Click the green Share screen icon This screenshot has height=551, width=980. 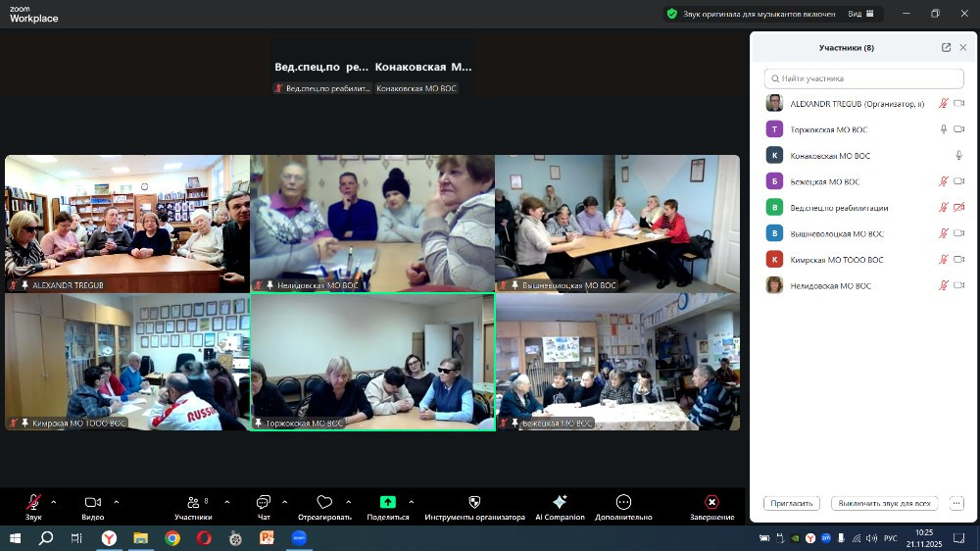pyautogui.click(x=387, y=502)
